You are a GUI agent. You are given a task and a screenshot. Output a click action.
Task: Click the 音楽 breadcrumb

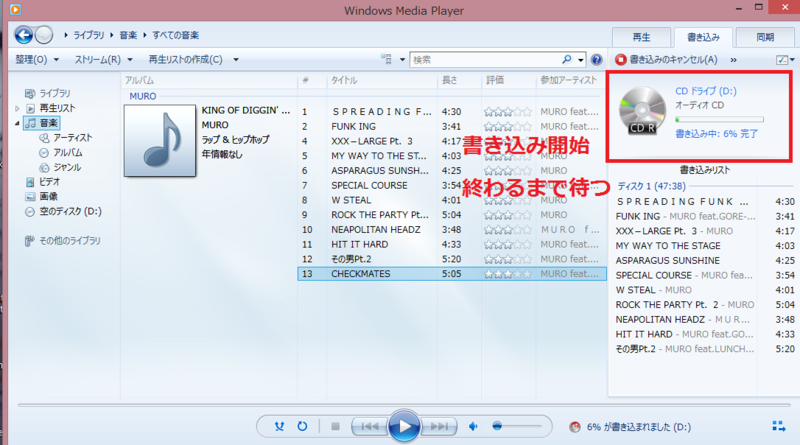click(128, 35)
